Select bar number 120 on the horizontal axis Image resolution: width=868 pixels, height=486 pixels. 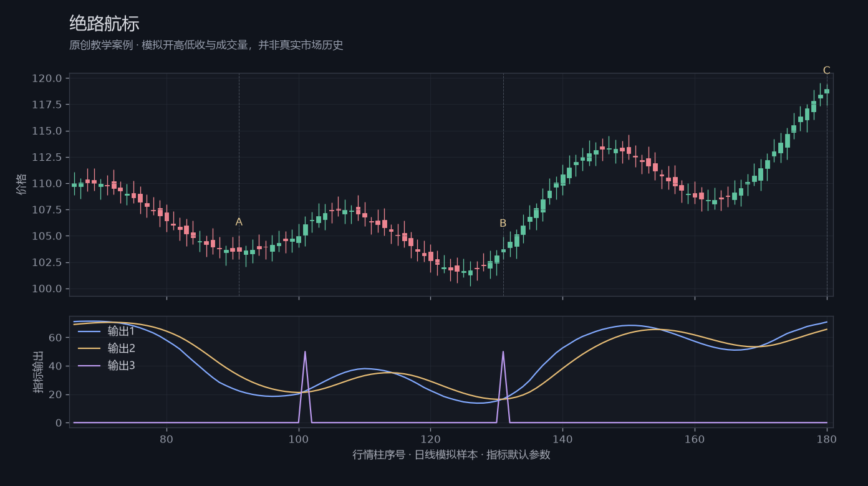click(430, 439)
